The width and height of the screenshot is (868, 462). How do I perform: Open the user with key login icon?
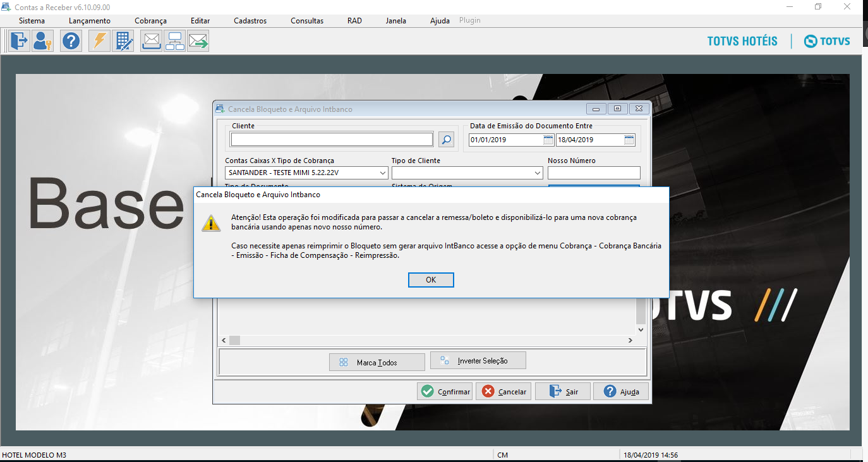[42, 41]
